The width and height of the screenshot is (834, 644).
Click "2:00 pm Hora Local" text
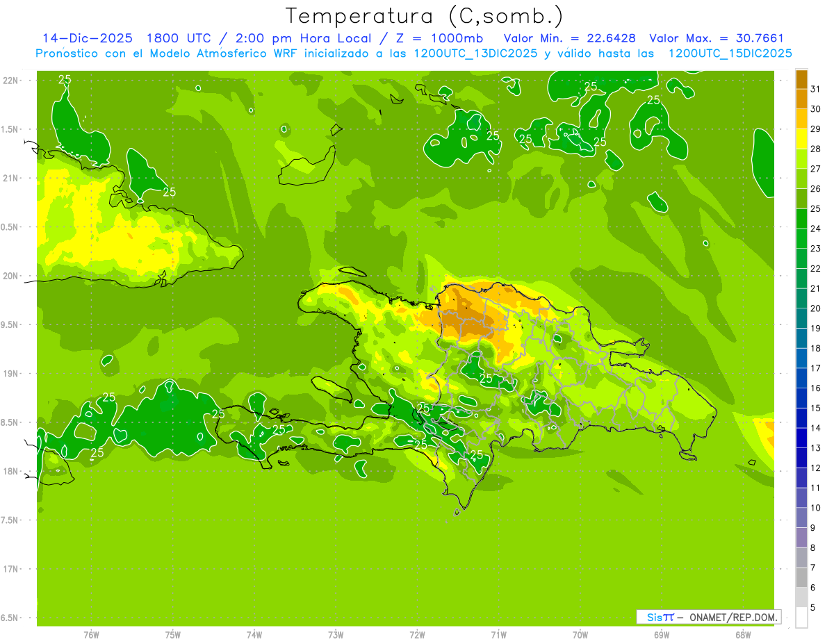point(302,38)
